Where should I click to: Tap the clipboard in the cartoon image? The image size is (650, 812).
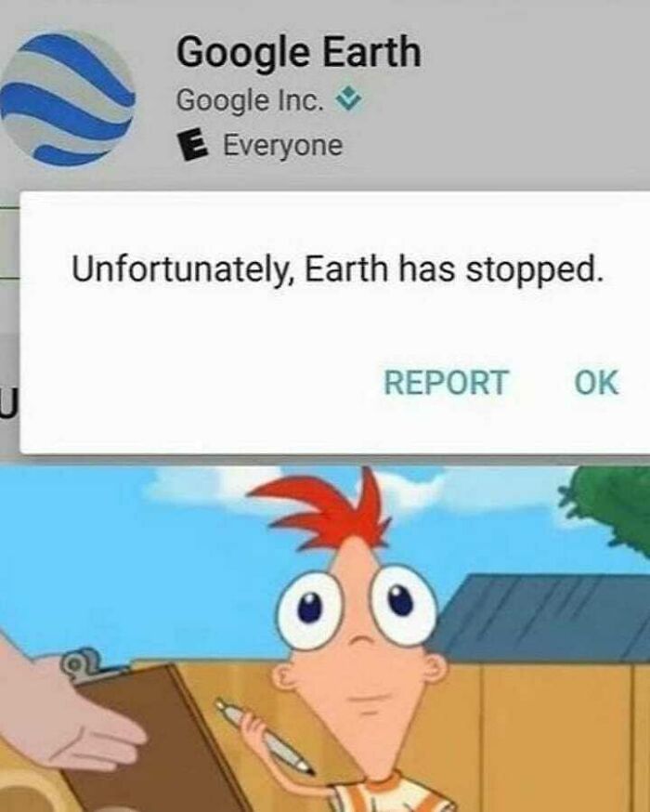(155, 736)
